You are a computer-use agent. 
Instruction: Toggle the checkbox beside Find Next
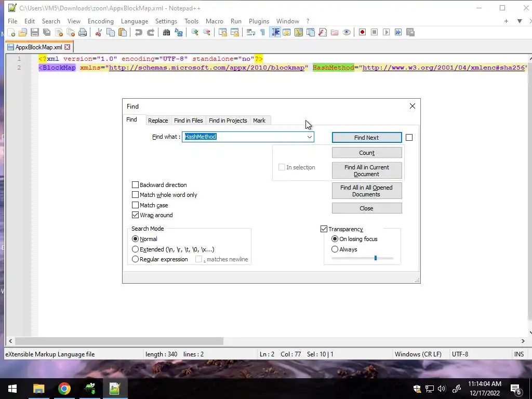409,137
